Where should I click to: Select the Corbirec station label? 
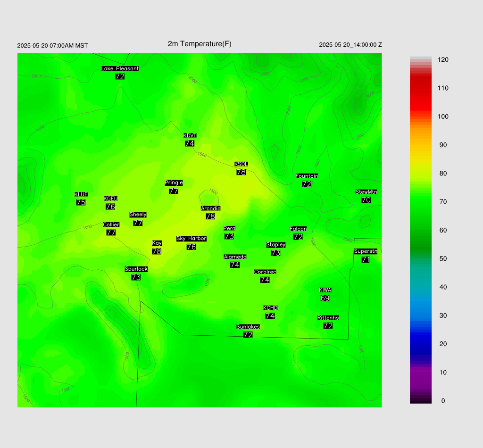click(x=265, y=272)
